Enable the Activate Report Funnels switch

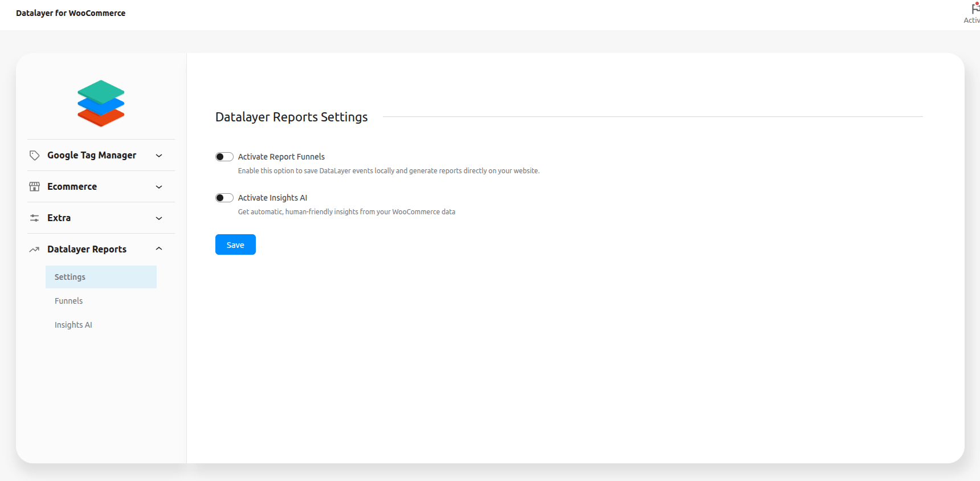click(x=224, y=157)
